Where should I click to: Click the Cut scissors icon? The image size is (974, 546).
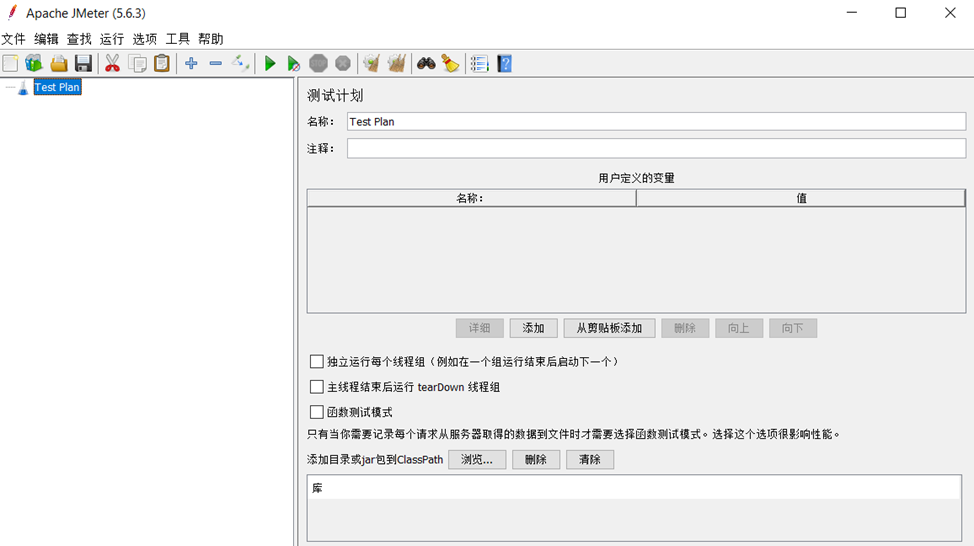coord(112,64)
